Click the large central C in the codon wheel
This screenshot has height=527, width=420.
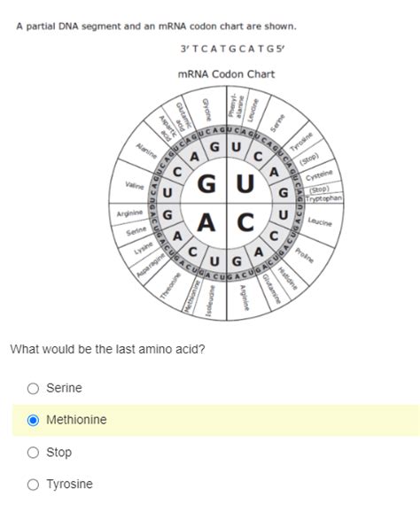click(x=245, y=222)
